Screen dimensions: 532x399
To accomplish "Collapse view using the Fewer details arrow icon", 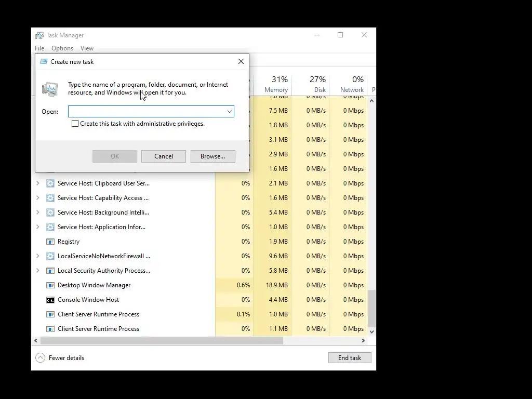I will pyautogui.click(x=40, y=357).
